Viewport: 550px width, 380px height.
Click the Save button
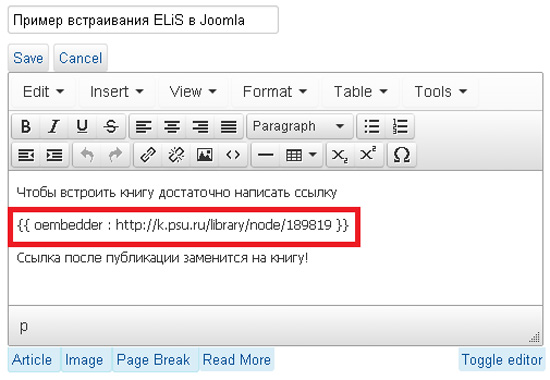pos(28,58)
